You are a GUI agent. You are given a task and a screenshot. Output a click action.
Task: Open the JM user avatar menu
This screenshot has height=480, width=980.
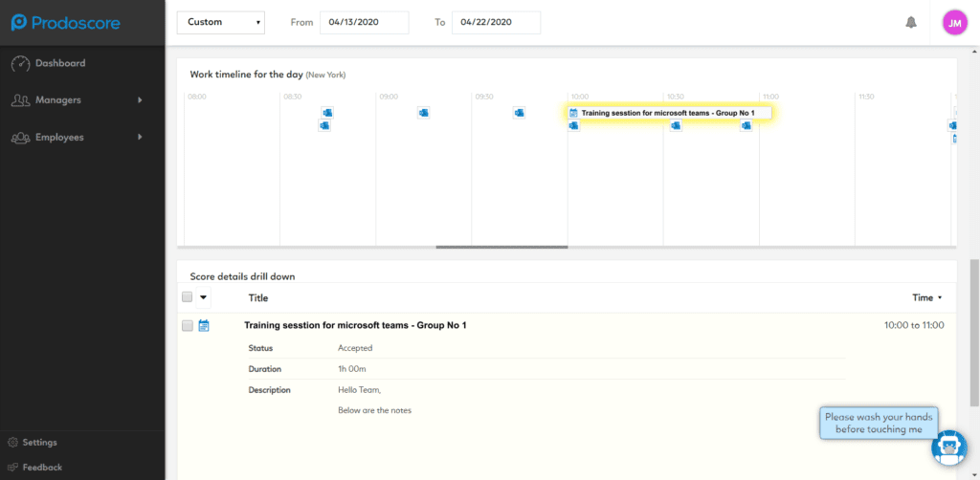[954, 23]
